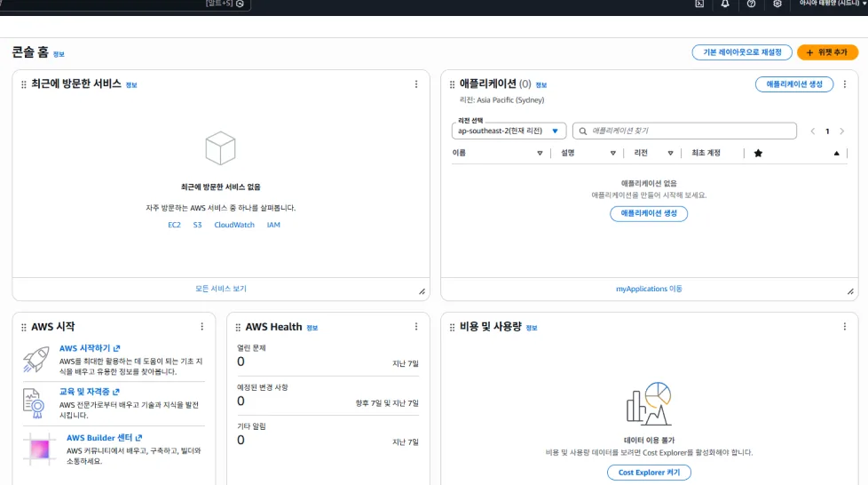868x485 pixels.
Task: Open CloudShell icon in top navigation bar
Action: (699, 4)
